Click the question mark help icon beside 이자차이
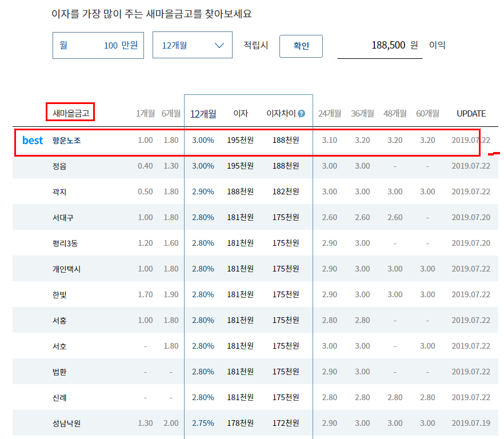504x439 pixels. pos(301,114)
